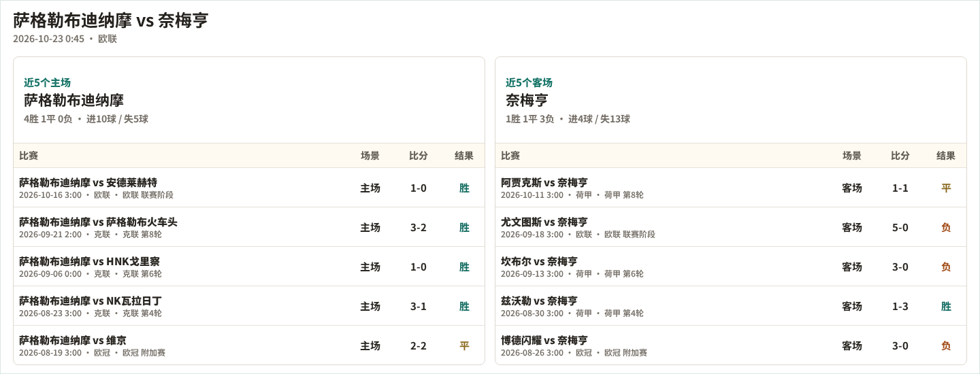
Task: Click score 1-0 in 安德莱赫特 row
Action: [419, 188]
